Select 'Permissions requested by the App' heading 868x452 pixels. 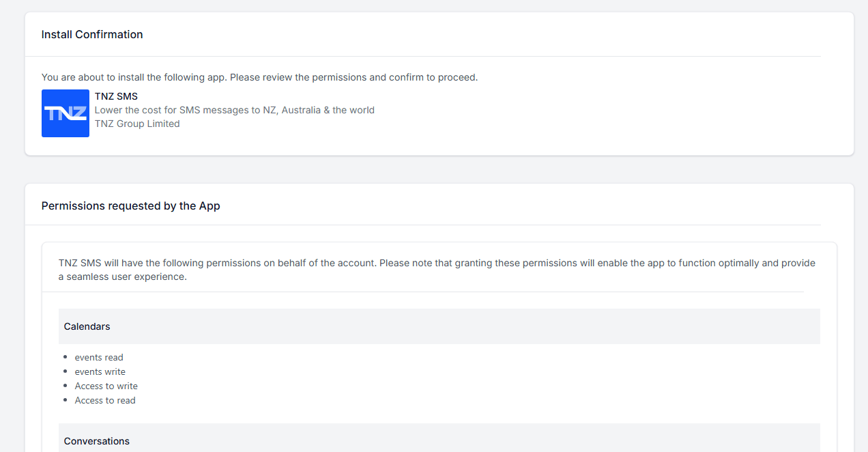click(130, 206)
